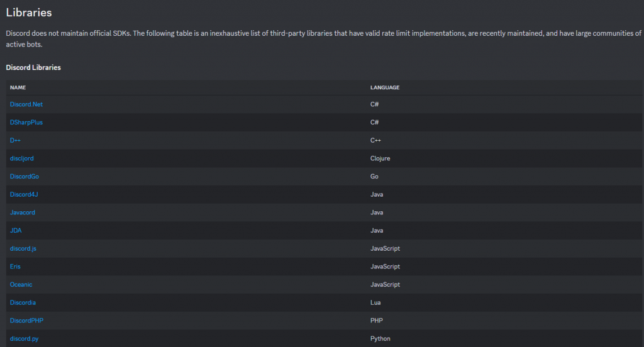Screen dimensions: 644x347
Task: Open the discord.js library link
Action: pos(23,248)
